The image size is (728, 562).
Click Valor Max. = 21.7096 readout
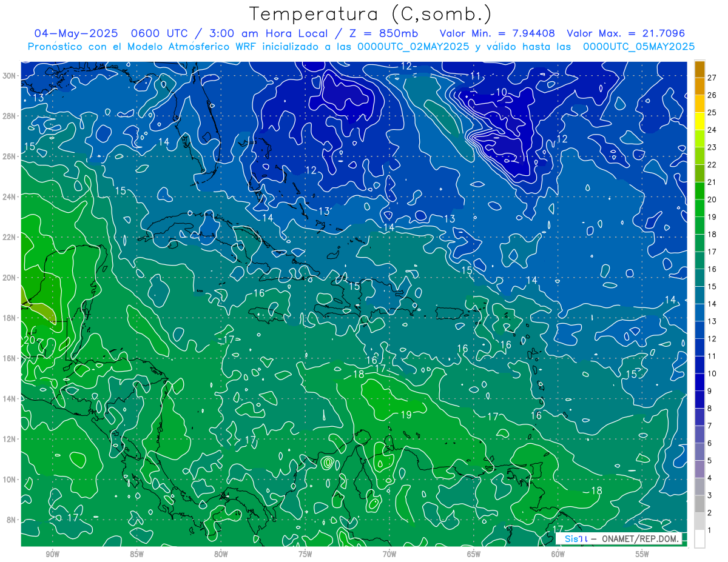click(x=626, y=33)
